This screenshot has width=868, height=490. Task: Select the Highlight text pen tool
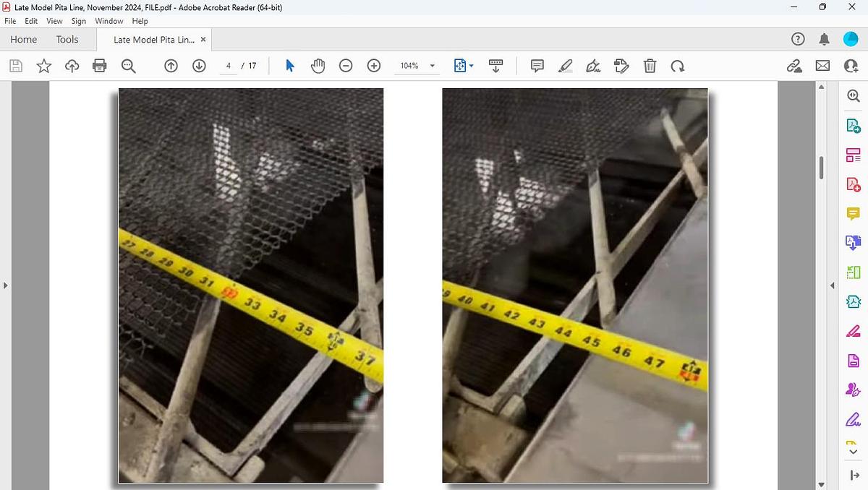click(x=566, y=66)
